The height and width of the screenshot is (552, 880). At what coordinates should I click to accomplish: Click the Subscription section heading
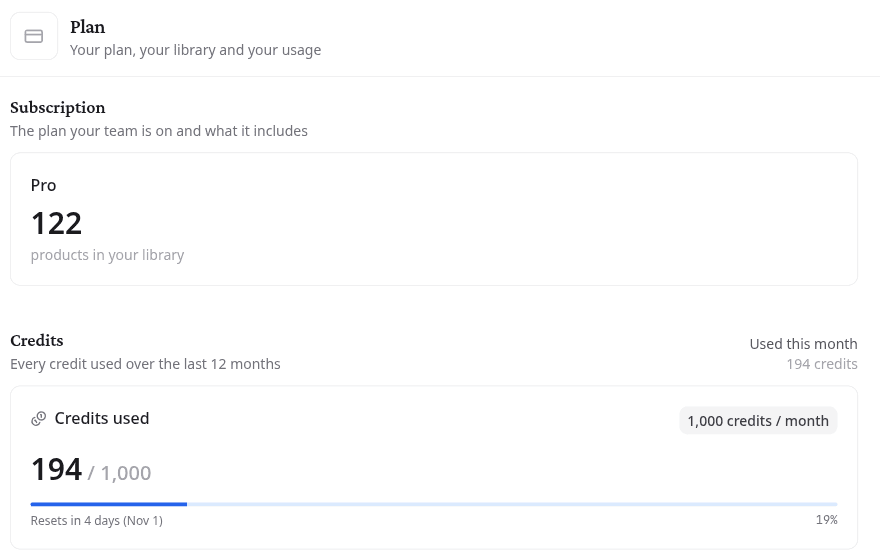point(58,107)
